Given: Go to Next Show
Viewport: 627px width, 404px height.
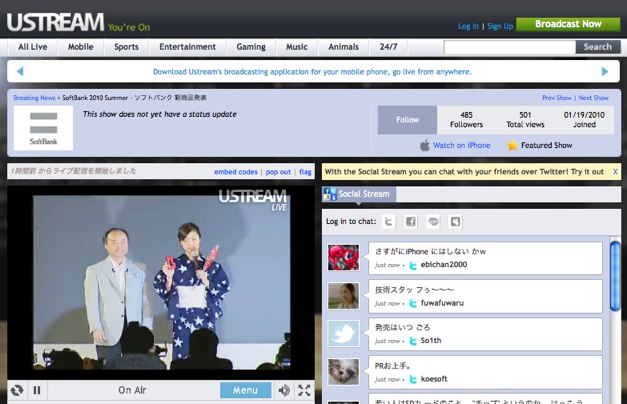Looking at the screenshot, I should click(593, 98).
